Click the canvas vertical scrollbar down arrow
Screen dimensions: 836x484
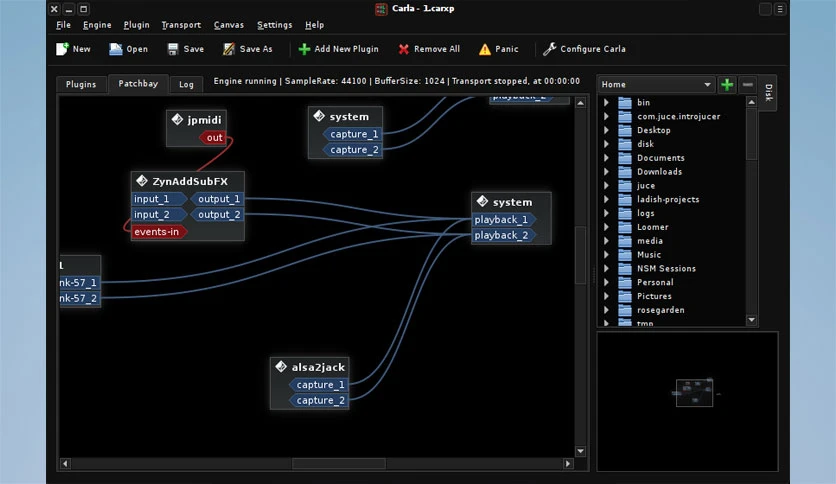(581, 451)
